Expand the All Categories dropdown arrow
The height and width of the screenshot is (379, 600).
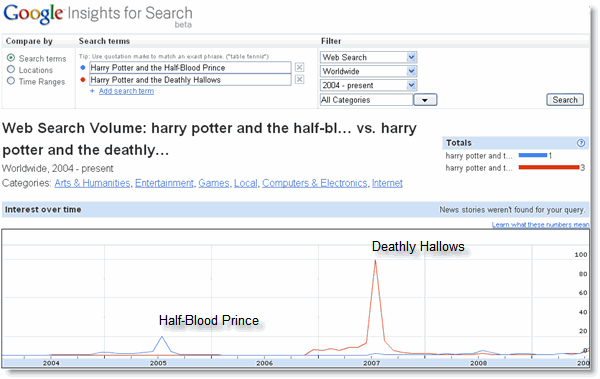pos(425,100)
